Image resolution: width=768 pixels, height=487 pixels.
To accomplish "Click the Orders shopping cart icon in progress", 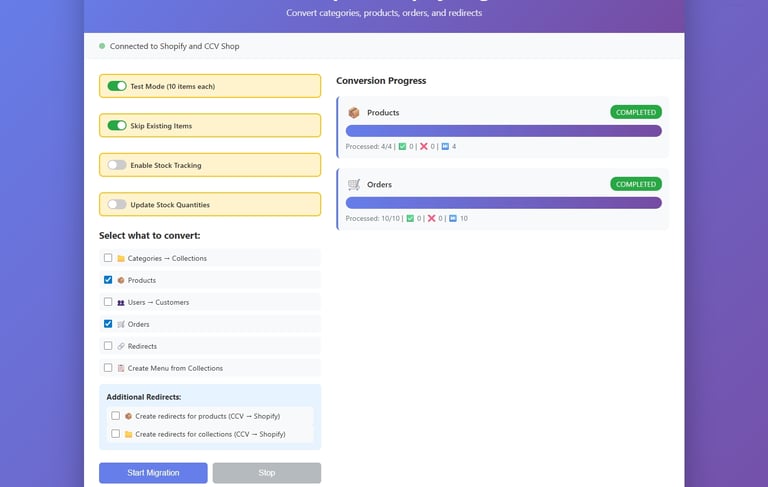I will (x=354, y=185).
